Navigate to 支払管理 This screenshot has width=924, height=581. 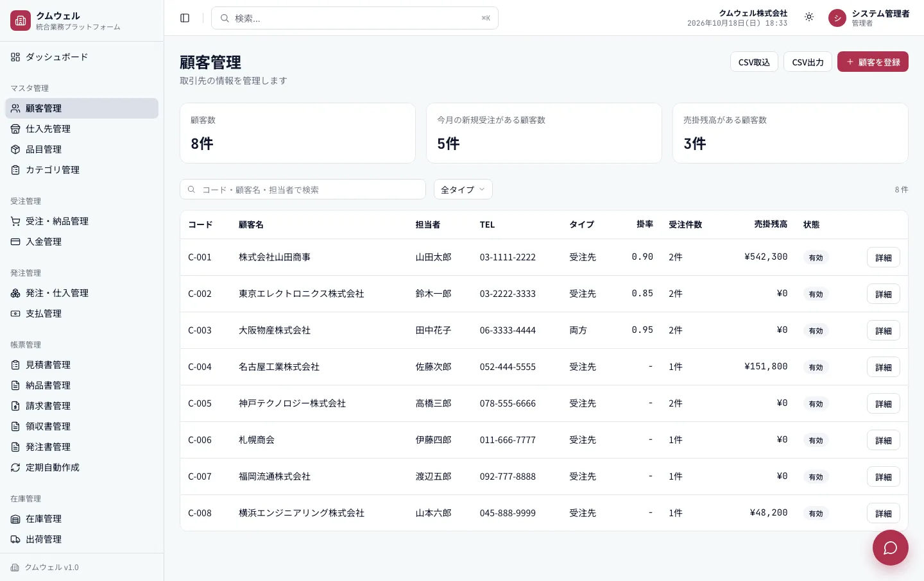tap(81, 314)
